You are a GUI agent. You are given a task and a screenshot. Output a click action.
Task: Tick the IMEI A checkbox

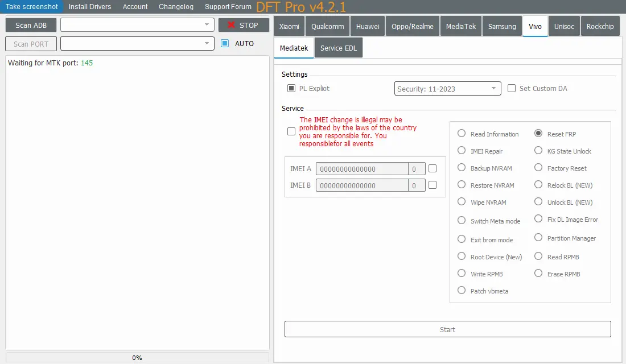coord(433,168)
